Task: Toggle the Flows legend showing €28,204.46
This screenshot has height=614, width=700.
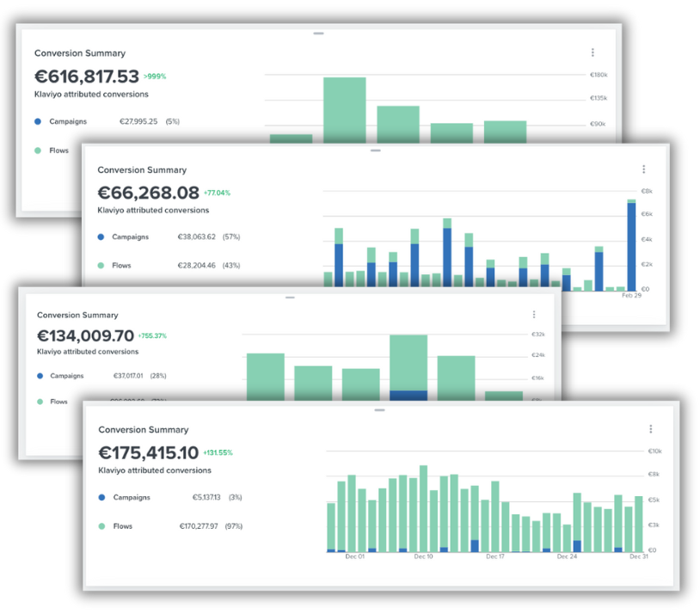Action: 121,266
